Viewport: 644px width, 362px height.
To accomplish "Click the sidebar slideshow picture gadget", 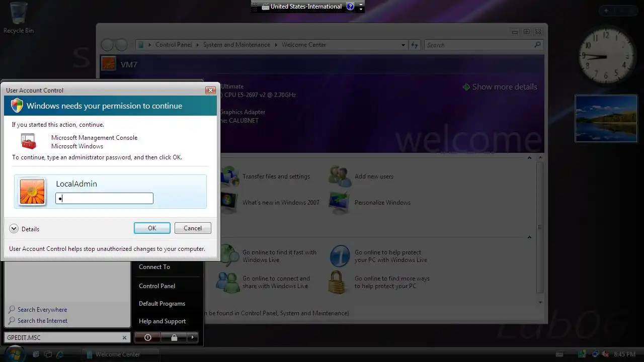I will coord(606,119).
